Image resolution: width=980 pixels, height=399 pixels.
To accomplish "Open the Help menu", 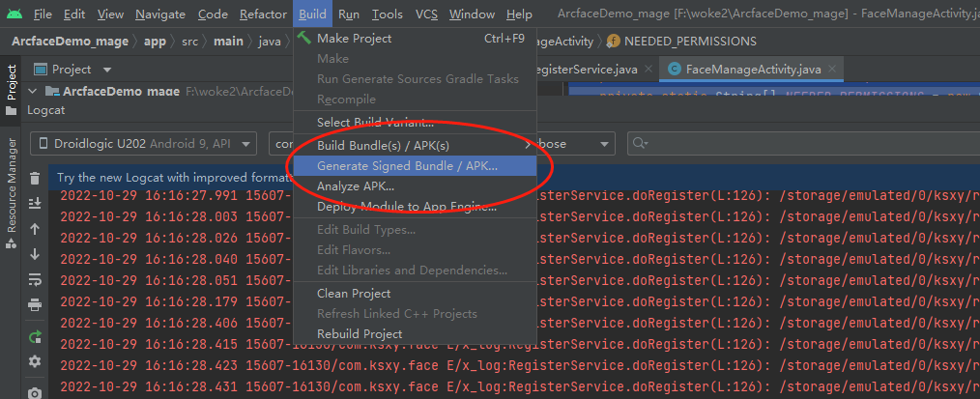I will pyautogui.click(x=519, y=14).
